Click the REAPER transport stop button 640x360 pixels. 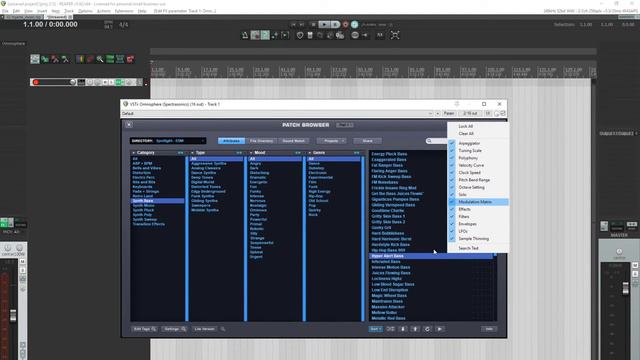[x=313, y=24]
